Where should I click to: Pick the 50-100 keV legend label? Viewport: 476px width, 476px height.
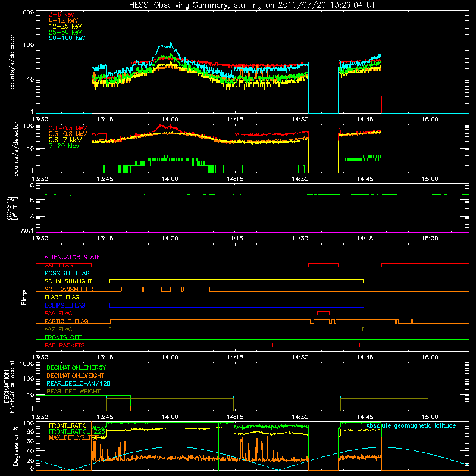tap(67, 38)
